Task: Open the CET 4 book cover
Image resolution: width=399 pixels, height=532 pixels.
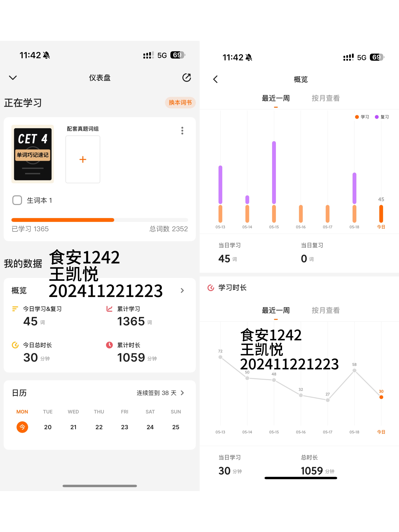Action: pos(33,154)
